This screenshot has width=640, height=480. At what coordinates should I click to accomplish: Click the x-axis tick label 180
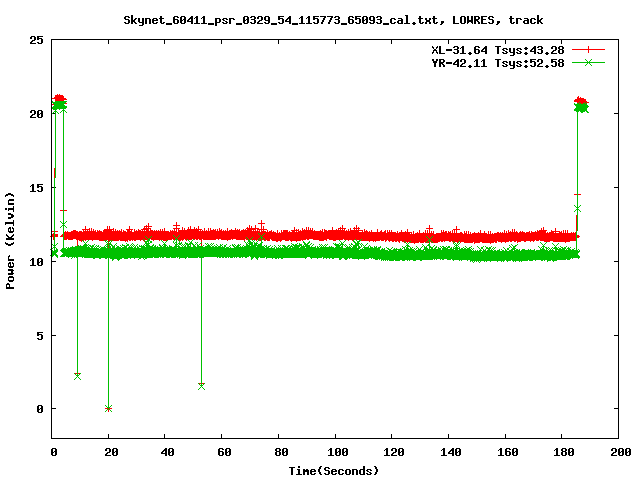[x=564, y=452]
